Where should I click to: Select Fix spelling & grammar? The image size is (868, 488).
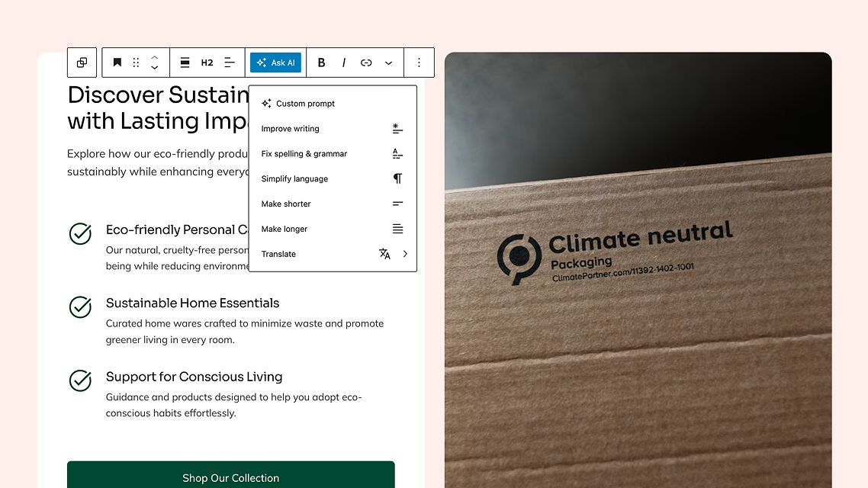click(304, 154)
